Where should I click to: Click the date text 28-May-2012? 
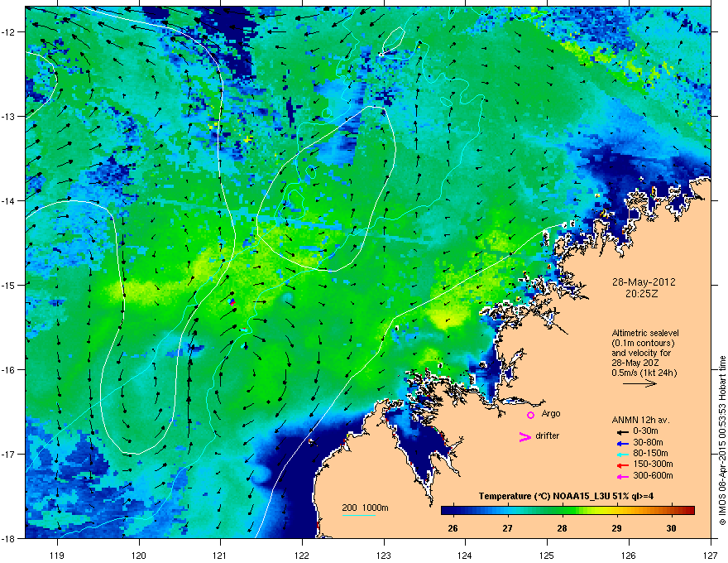[644, 282]
